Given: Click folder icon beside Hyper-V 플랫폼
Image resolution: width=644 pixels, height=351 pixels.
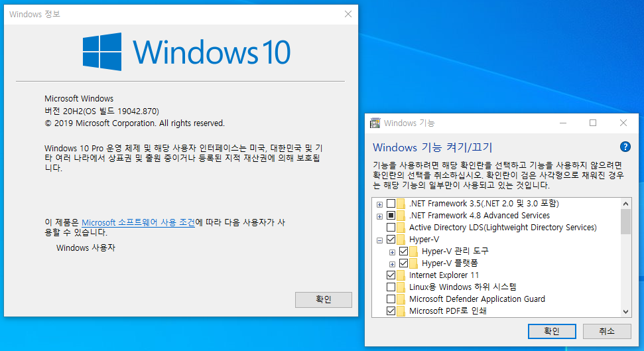Looking at the screenshot, I should click(x=414, y=263).
